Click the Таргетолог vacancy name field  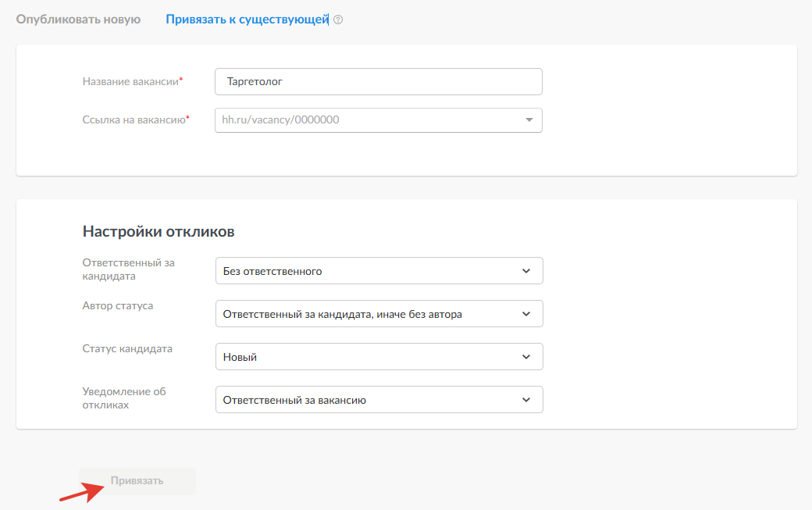click(x=378, y=81)
